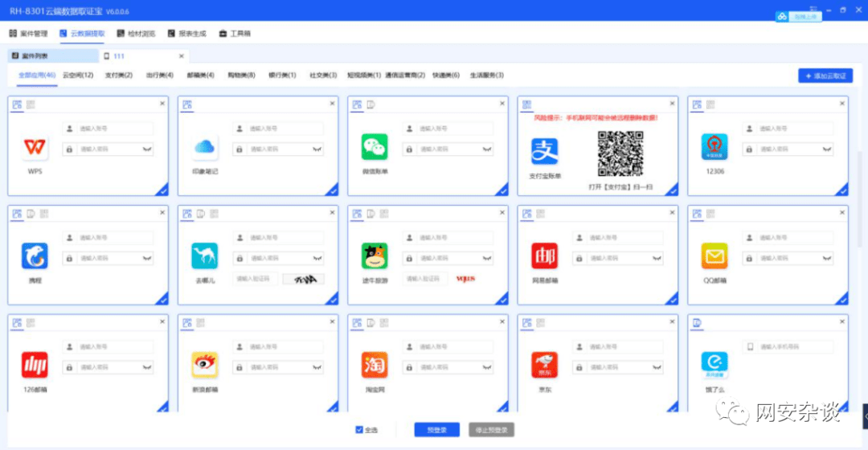Click the Taobao (淘宝网) app icon
This screenshot has width=868, height=450.
click(375, 365)
